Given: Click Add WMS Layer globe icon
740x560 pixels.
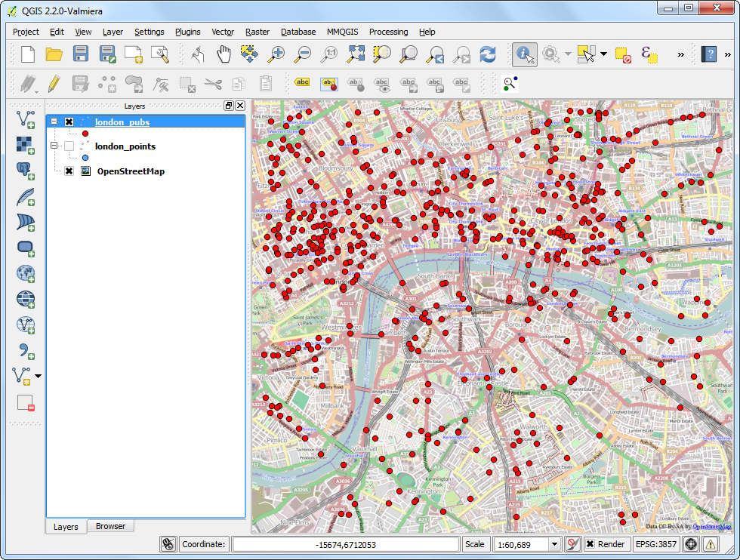Looking at the screenshot, I should (x=26, y=273).
